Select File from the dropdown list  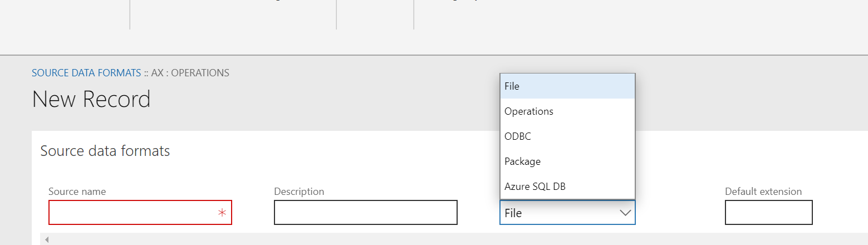pyautogui.click(x=567, y=86)
